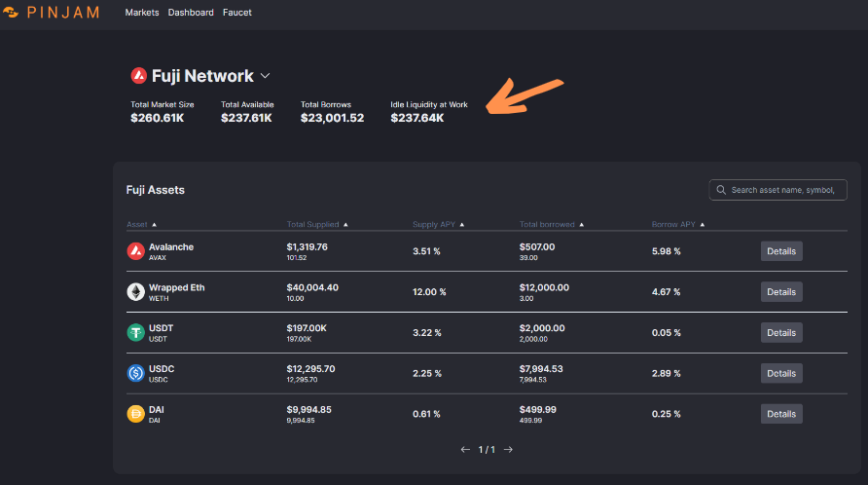Click the Avalanche AVAX token icon

click(136, 251)
